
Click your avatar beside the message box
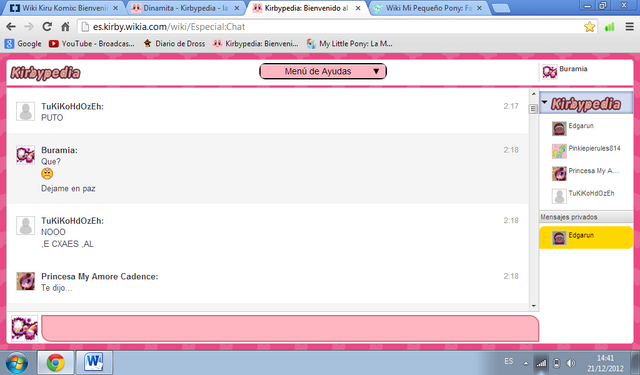click(x=24, y=328)
